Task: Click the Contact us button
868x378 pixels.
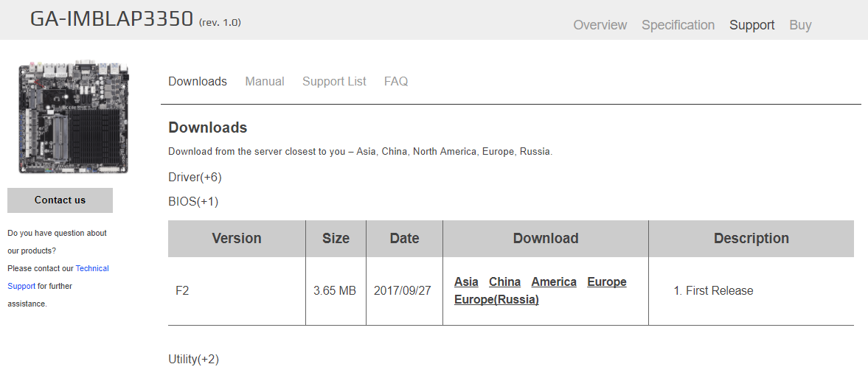Action: coord(60,200)
